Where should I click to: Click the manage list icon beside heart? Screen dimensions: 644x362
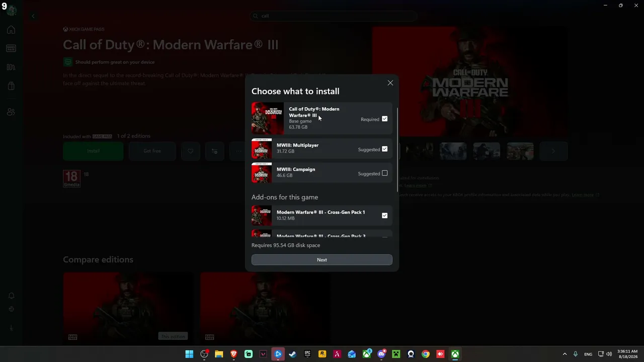[215, 151]
